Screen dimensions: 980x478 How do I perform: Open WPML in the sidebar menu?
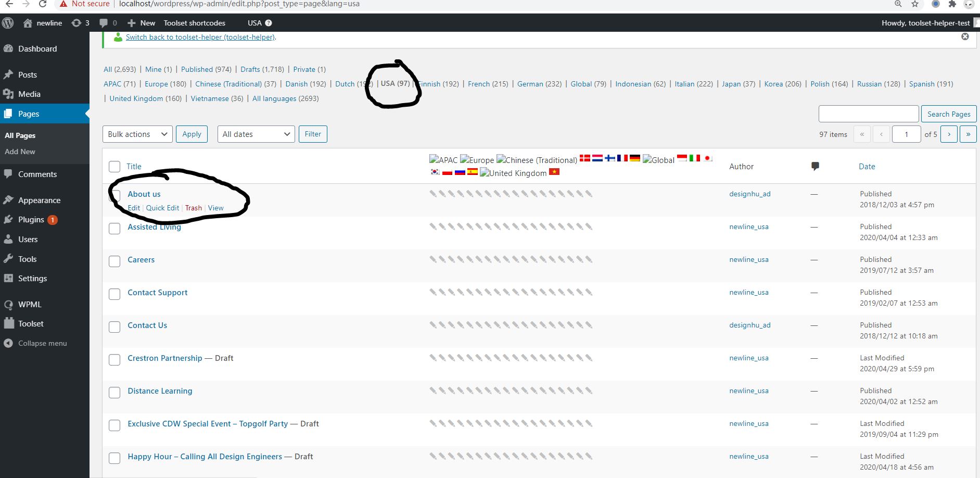coord(30,305)
